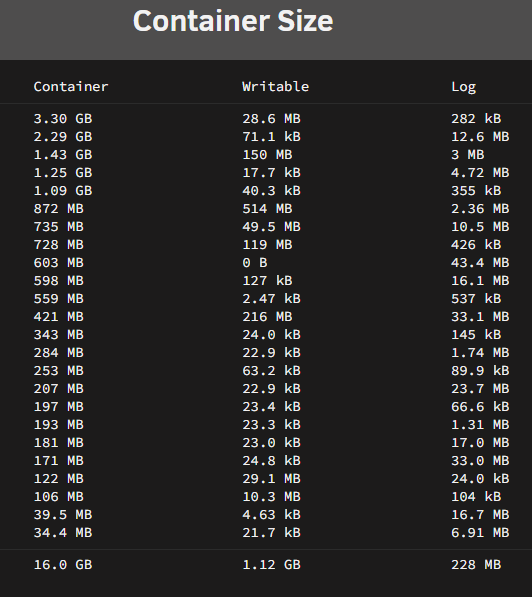This screenshot has width=532, height=597.
Task: Click the 284 MB container value
Action: pos(59,353)
